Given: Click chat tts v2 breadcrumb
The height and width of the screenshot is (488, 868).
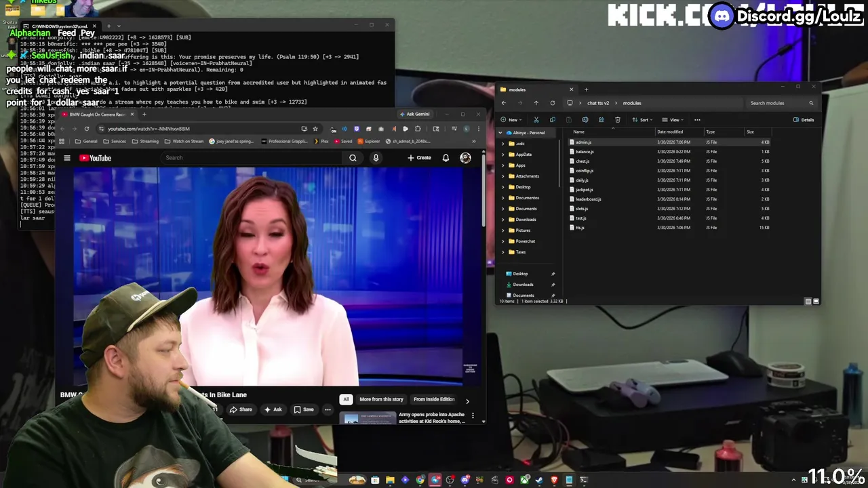Looking at the screenshot, I should [598, 103].
